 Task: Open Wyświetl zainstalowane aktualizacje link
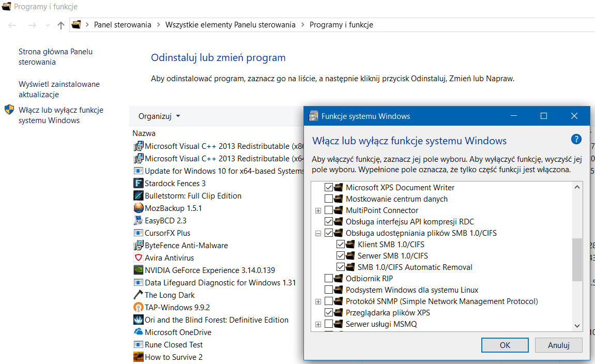pyautogui.click(x=59, y=89)
